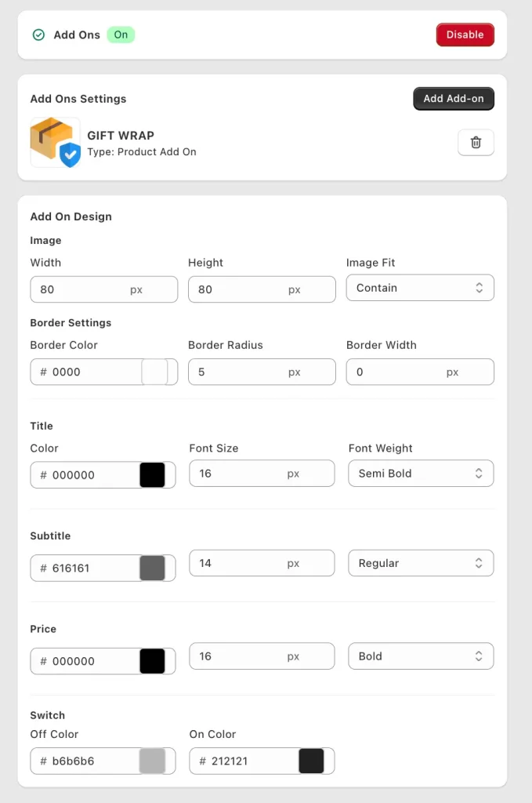Pick the Subtitle gray color swatch

point(152,568)
